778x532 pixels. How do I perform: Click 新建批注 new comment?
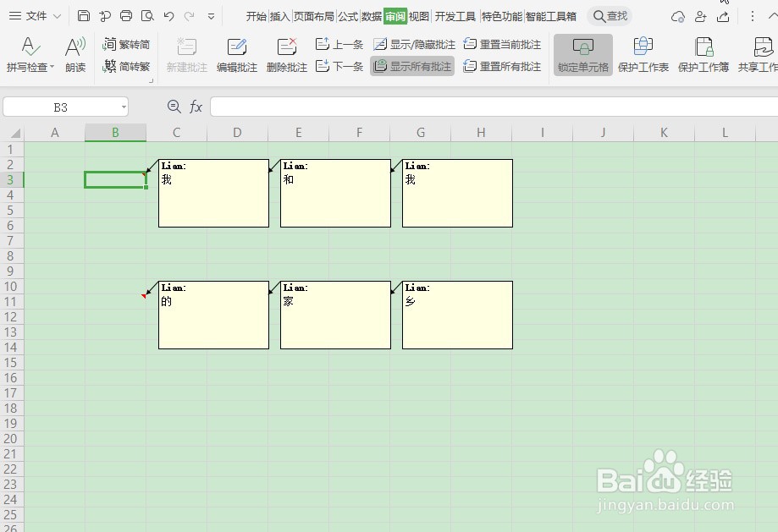pyautogui.click(x=186, y=54)
